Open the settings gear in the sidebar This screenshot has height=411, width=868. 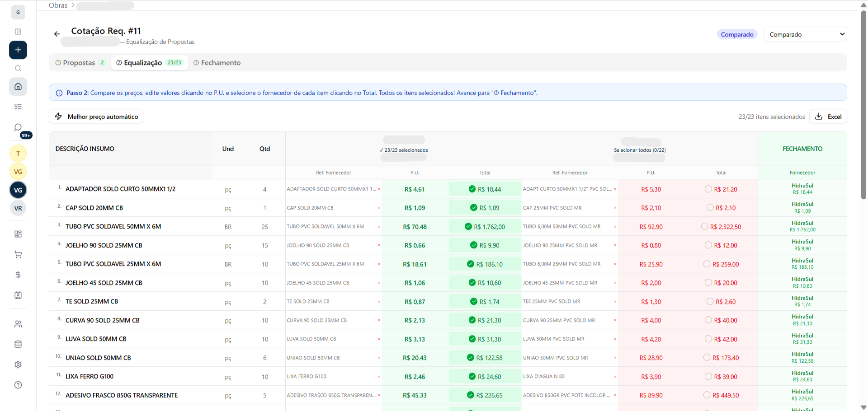click(18, 364)
